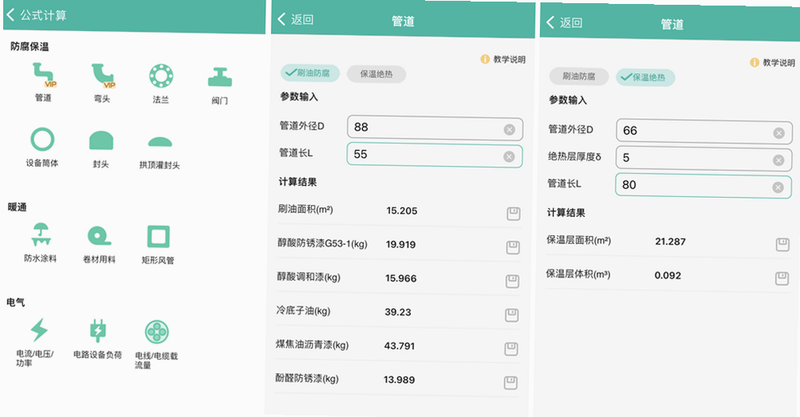Image resolution: width=800 pixels, height=417 pixels.
Task: Save the 冷底子油 result 39.23
Action: pos(512,315)
